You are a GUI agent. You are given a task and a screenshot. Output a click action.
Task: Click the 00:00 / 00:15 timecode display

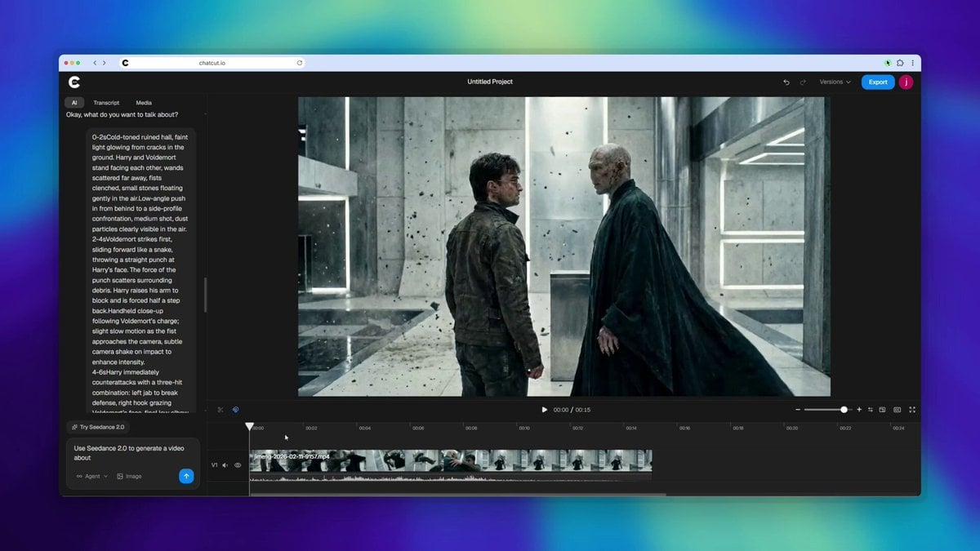(572, 410)
